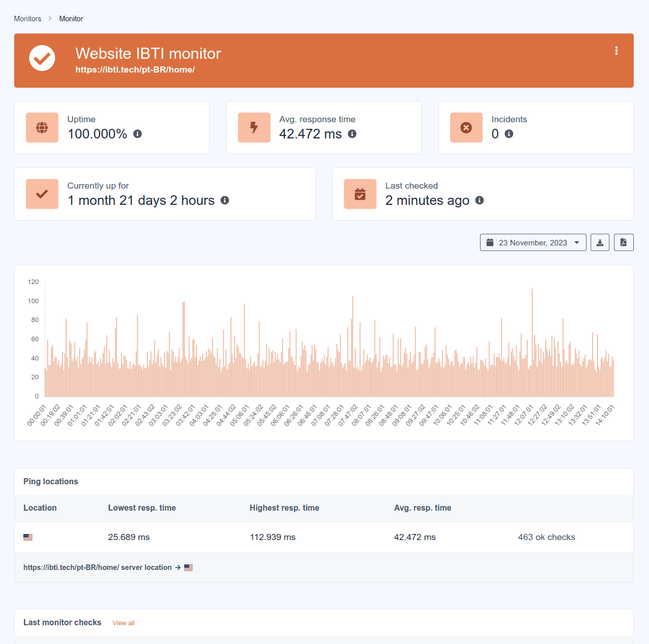Click the checkmark icon on the Currently up card
The height and width of the screenshot is (644, 649).
[x=42, y=194]
